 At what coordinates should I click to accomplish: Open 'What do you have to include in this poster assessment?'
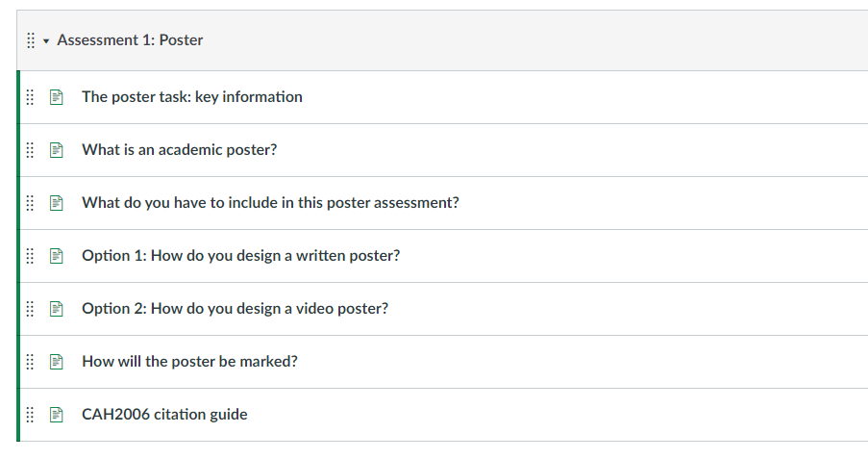270,203
